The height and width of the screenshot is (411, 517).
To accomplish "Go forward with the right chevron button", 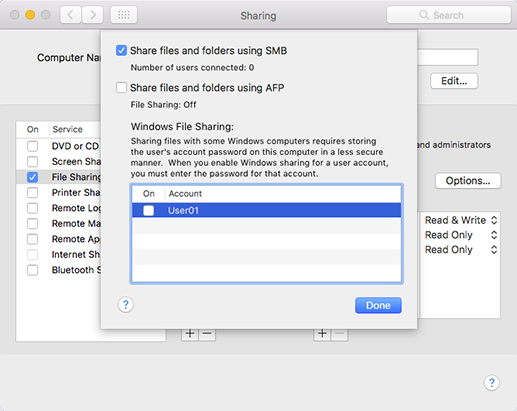I will pos(92,15).
